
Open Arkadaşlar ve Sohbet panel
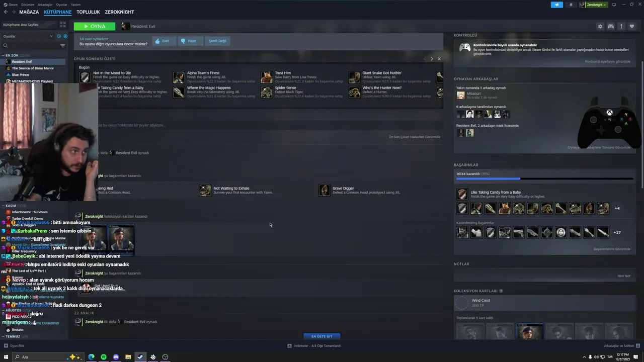coord(621,346)
